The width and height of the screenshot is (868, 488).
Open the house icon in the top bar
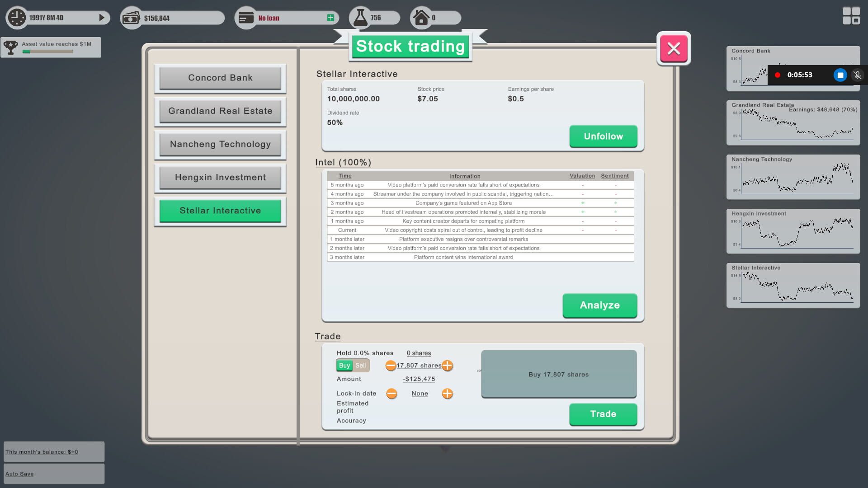click(422, 17)
